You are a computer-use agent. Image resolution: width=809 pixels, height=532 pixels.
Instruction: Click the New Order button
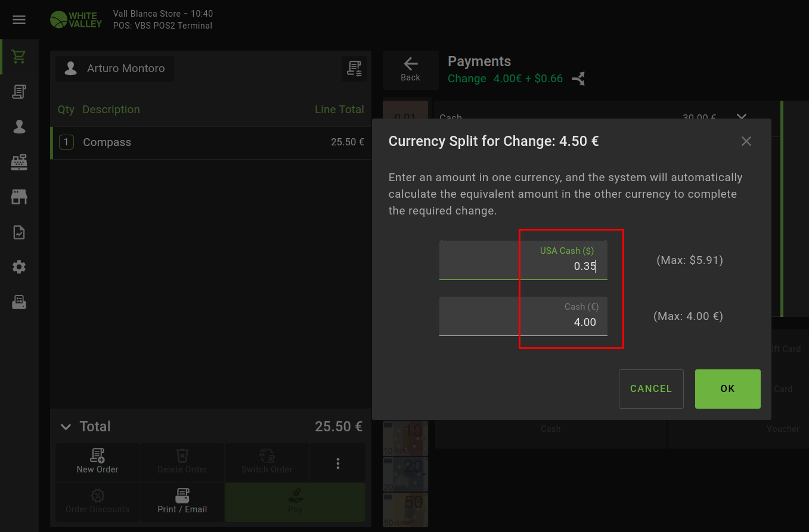(x=98, y=463)
